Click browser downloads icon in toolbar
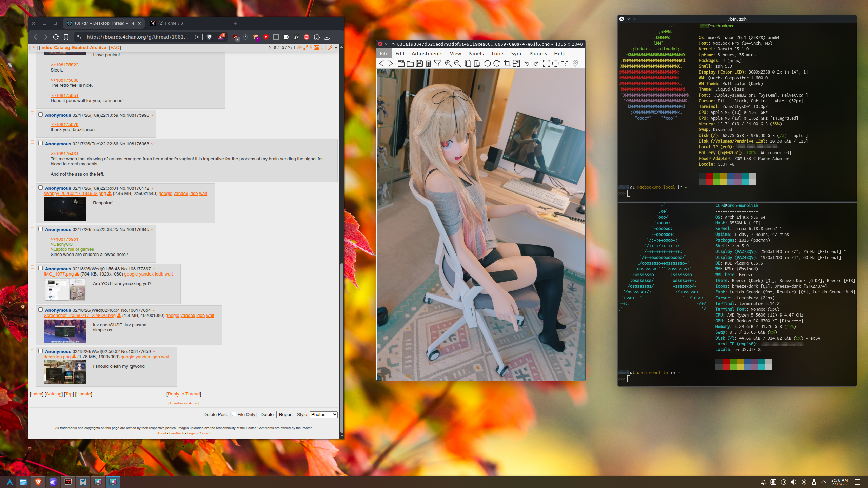 pyautogui.click(x=327, y=37)
